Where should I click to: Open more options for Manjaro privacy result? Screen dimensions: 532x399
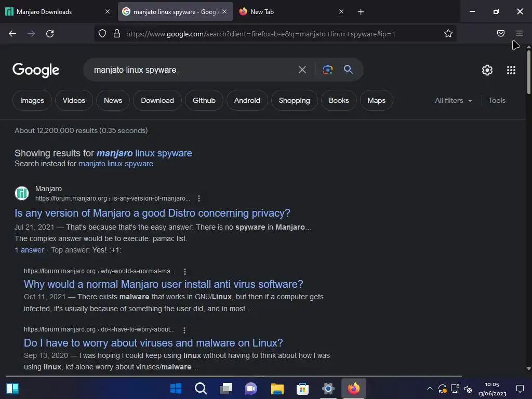[199, 198]
